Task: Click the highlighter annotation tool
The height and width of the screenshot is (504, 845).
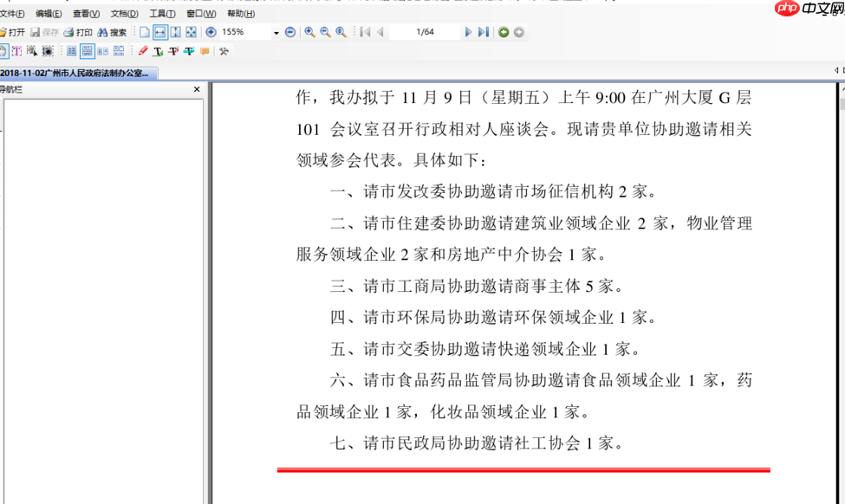Action: [x=191, y=51]
